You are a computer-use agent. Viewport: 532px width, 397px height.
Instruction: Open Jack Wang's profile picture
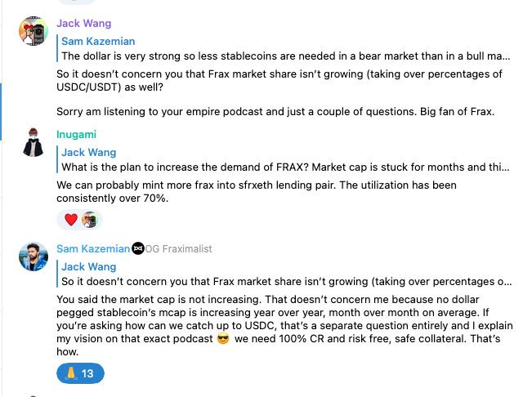click(x=34, y=31)
